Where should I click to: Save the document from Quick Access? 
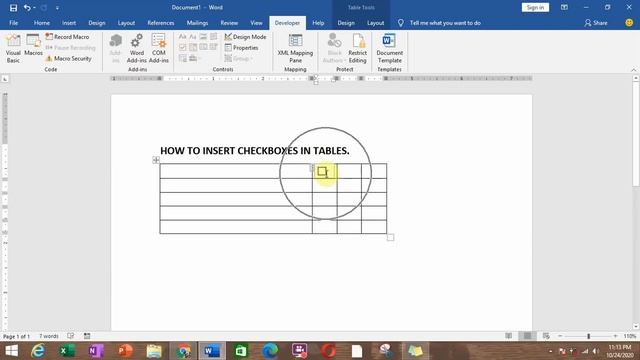(13, 7)
